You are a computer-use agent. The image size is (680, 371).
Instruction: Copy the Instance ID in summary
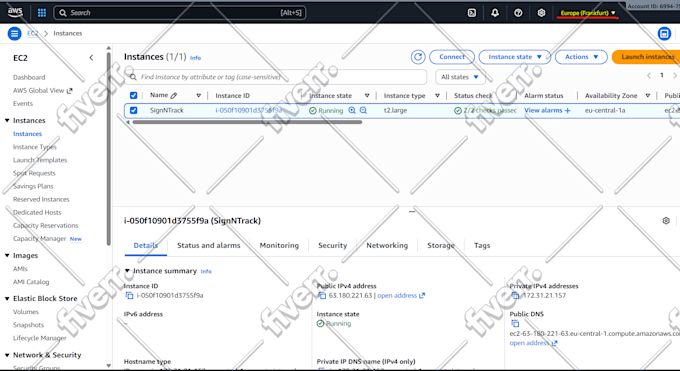(x=129, y=295)
